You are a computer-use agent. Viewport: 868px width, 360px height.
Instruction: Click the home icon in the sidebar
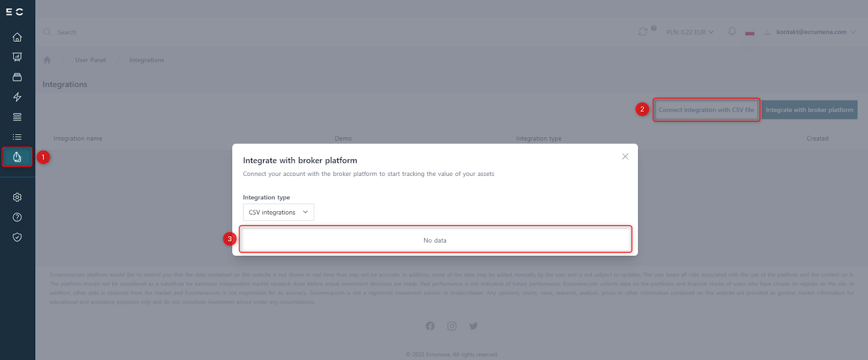(x=17, y=37)
